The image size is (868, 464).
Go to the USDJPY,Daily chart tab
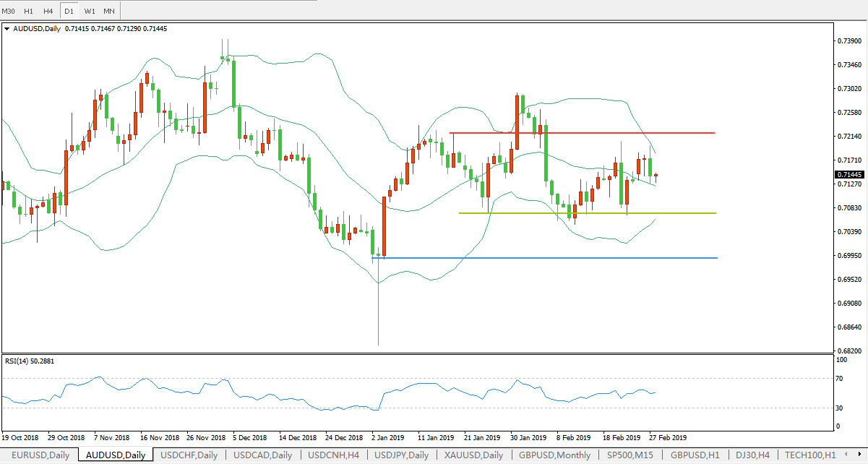click(401, 455)
